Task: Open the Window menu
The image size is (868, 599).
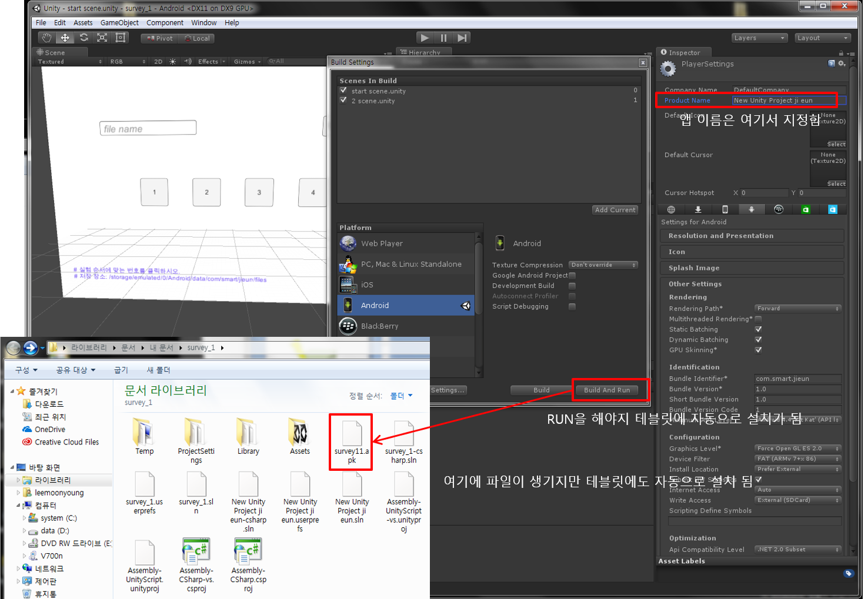Action: pyautogui.click(x=203, y=22)
